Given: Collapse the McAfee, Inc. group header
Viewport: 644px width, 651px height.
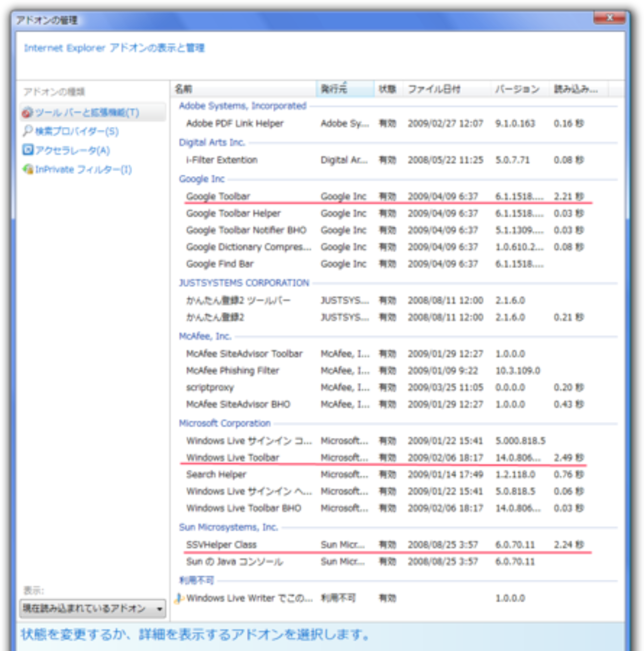Looking at the screenshot, I should click(205, 336).
